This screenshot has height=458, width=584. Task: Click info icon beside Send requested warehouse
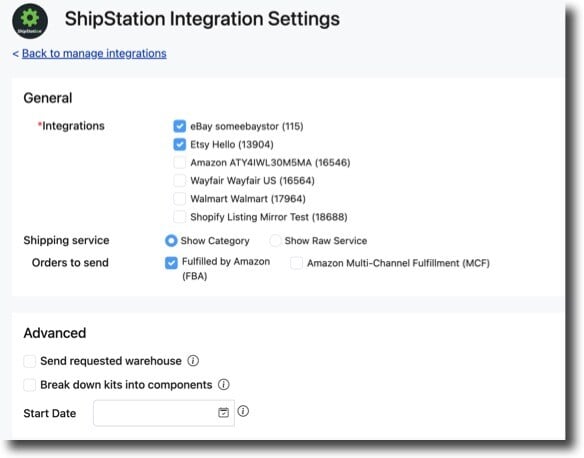(x=193, y=360)
